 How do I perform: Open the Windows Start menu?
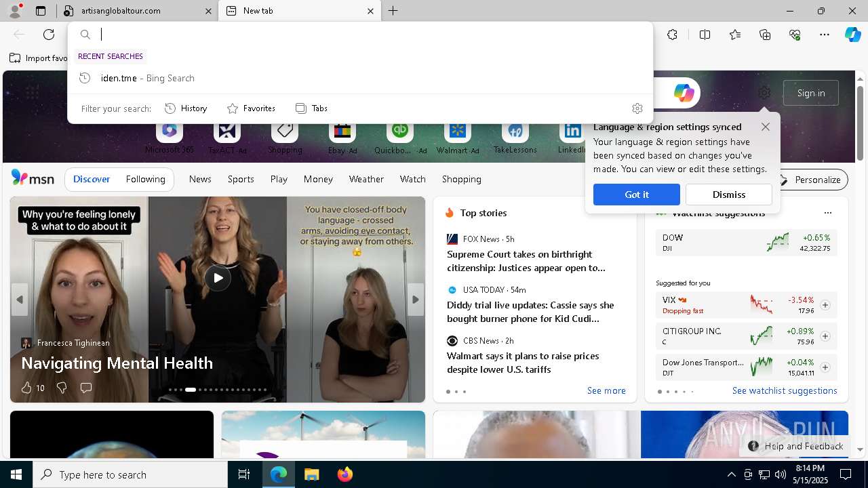point(16,474)
